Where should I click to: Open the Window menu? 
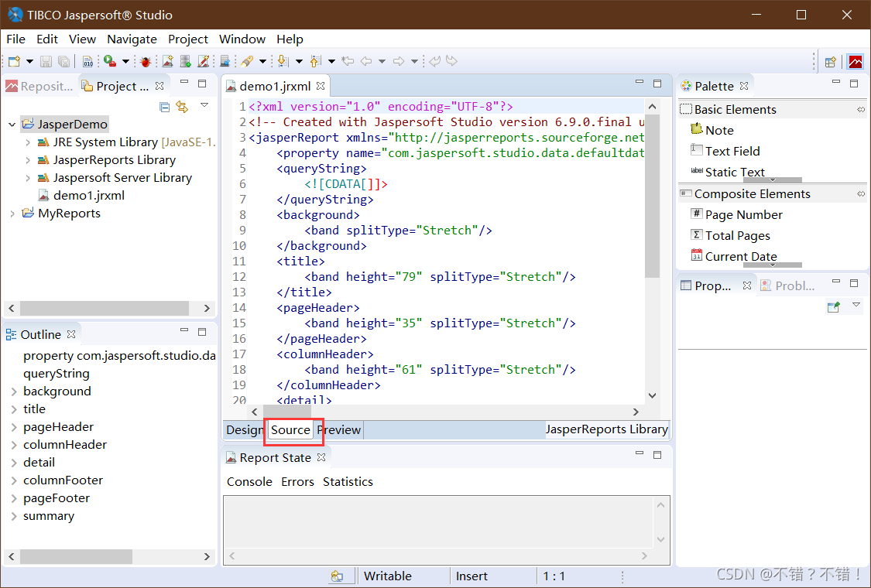(242, 39)
